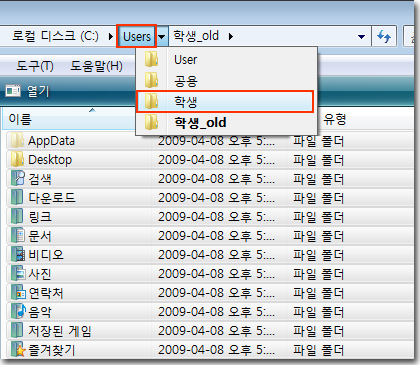Click the 비디오 video folder icon
The width and height of the screenshot is (420, 365).
(18, 255)
